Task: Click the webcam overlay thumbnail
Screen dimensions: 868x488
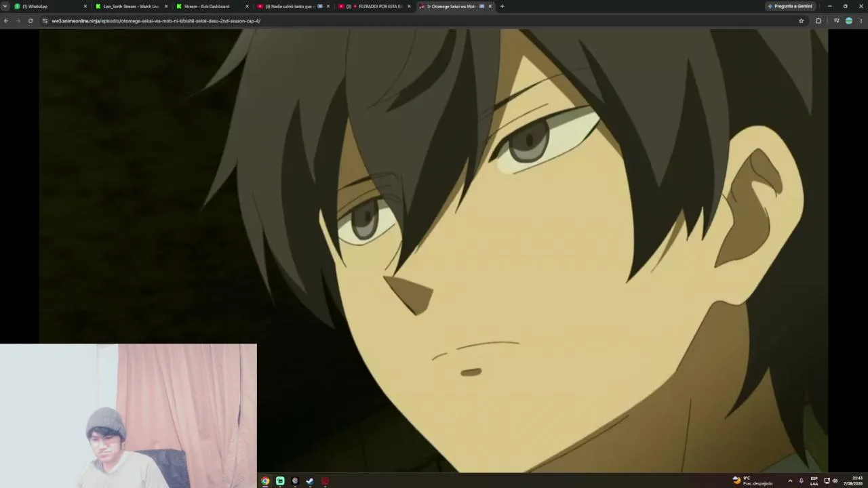Action: tap(128, 415)
